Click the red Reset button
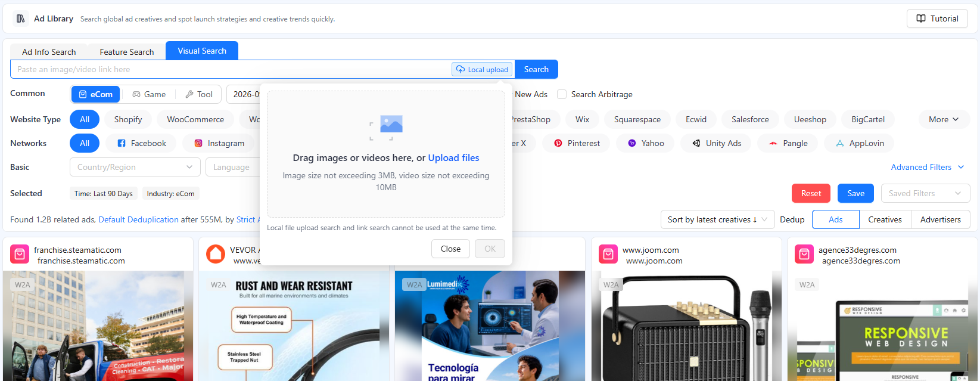 pyautogui.click(x=811, y=193)
